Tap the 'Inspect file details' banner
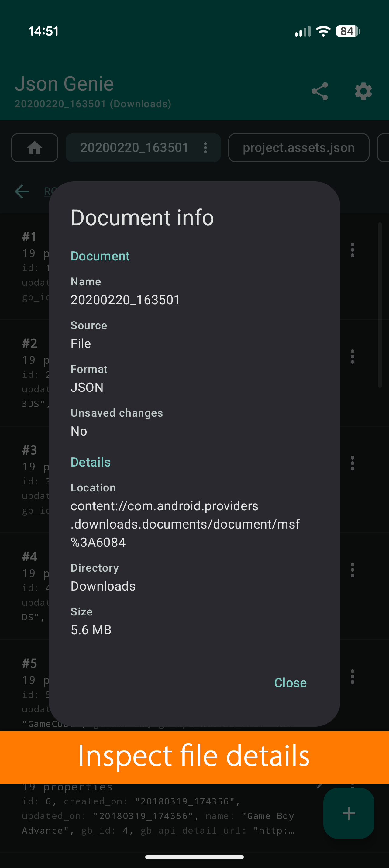389x868 pixels. [x=194, y=756]
